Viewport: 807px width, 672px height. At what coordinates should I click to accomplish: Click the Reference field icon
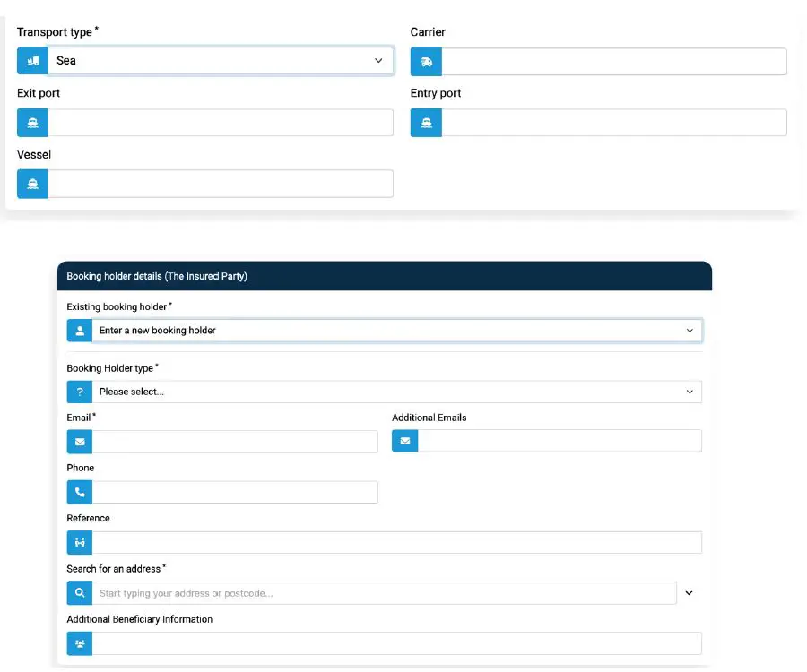click(x=80, y=542)
